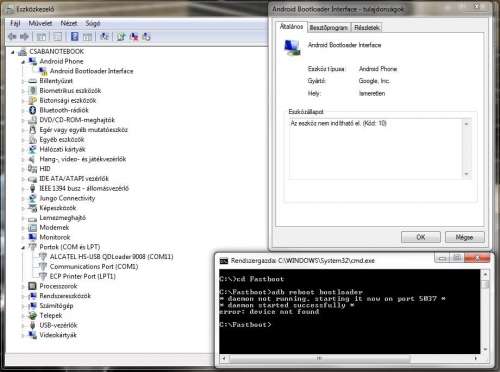This screenshot has width=500, height=372.
Task: Open the properties sheet toolbar icon
Action: 57,37
